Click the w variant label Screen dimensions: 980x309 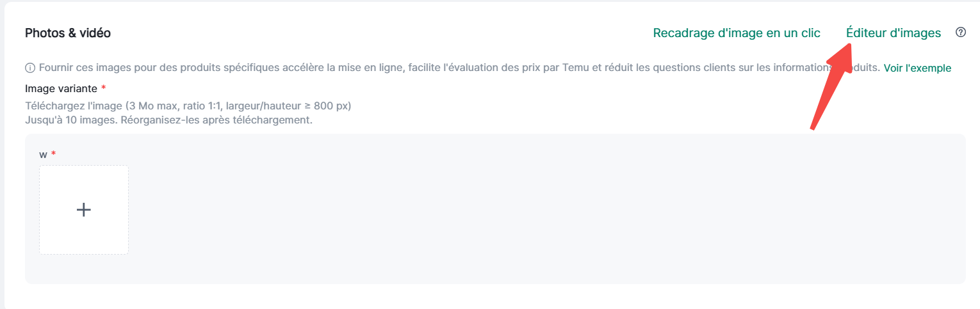44,154
